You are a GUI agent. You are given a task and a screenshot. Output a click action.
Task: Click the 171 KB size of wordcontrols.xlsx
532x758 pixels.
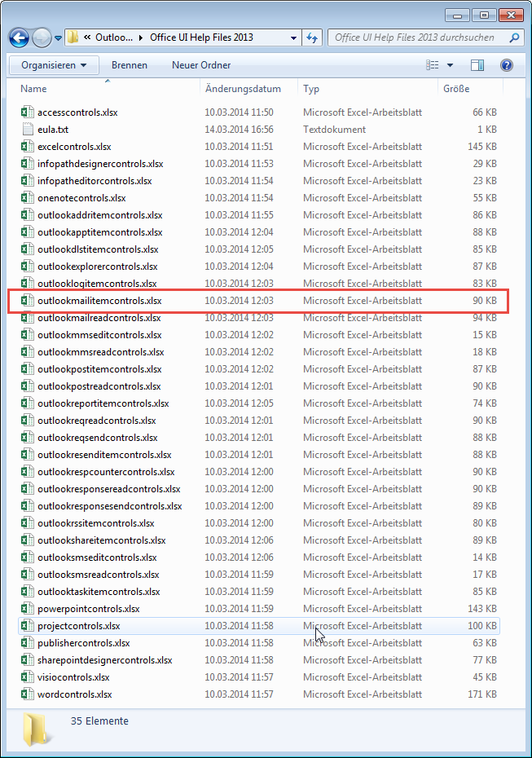tap(481, 694)
